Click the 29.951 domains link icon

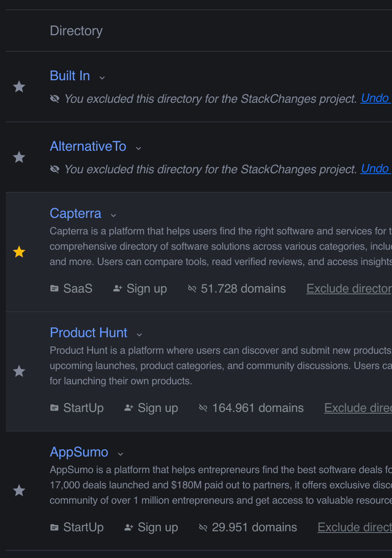pyautogui.click(x=203, y=527)
